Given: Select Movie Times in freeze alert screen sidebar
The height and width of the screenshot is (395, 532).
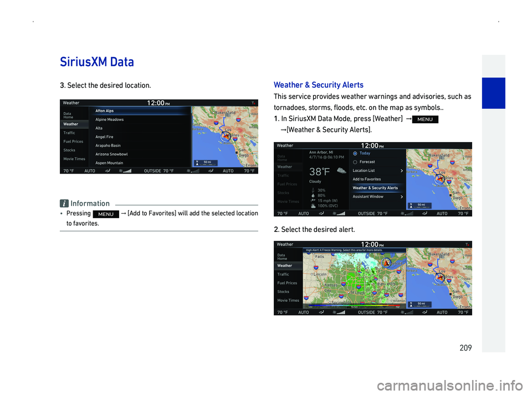Looking at the screenshot, I should 288,300.
